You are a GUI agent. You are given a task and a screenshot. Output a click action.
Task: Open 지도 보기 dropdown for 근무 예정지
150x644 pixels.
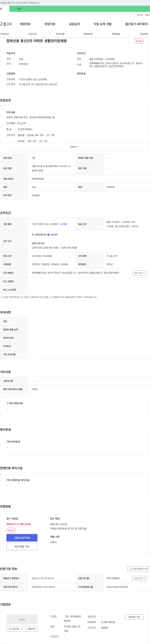(140, 273)
